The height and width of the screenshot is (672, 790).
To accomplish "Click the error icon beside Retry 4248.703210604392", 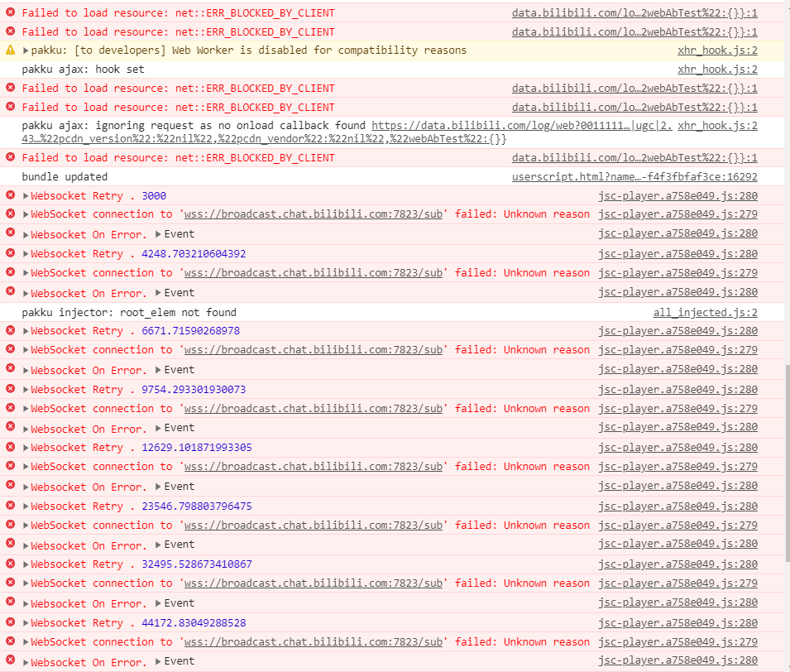I will pyautogui.click(x=10, y=252).
